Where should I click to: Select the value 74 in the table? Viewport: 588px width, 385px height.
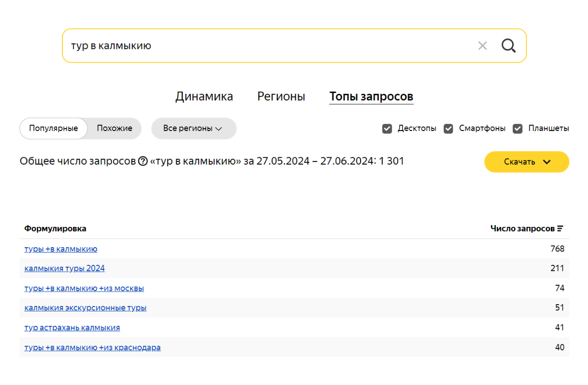click(x=560, y=288)
